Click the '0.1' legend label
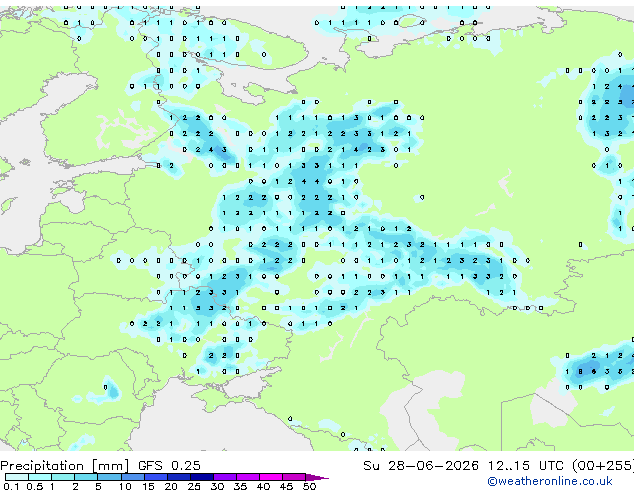The height and width of the screenshot is (490, 634). (11, 486)
